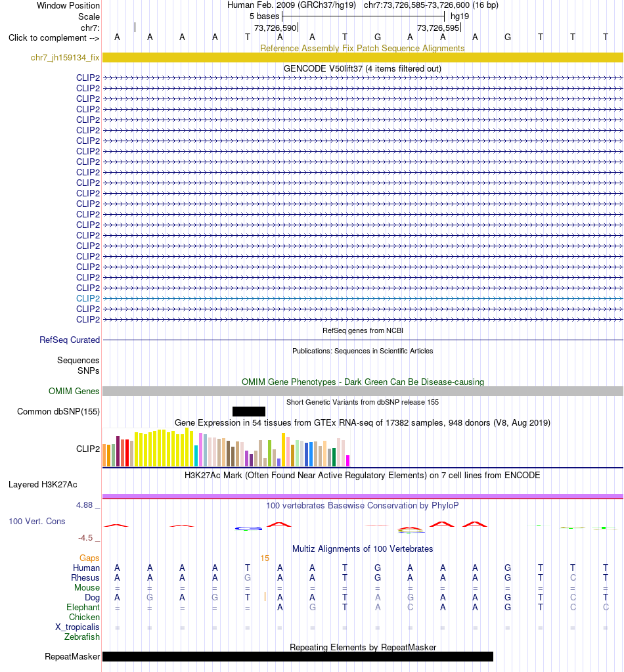
Task: Click the 100 Vert. Cons label
Action: [x=37, y=521]
